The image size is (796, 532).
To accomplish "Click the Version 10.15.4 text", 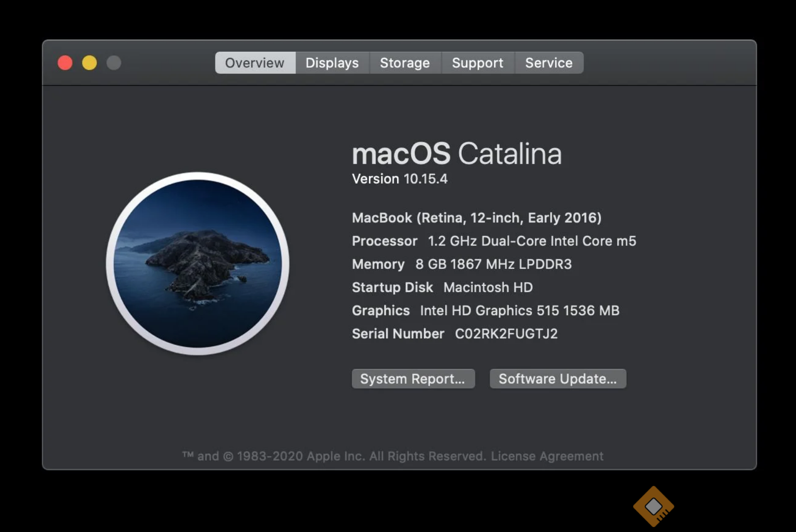I will 399,179.
